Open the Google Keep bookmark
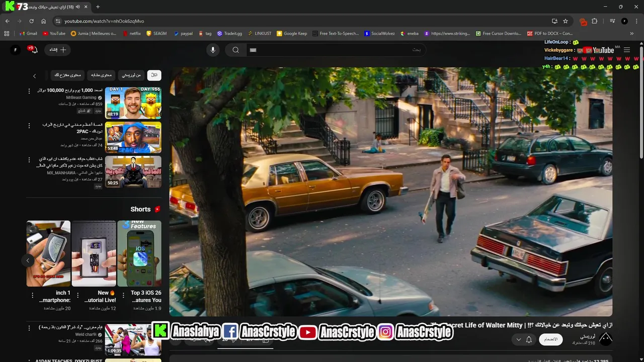The image size is (644, 362). click(292, 34)
